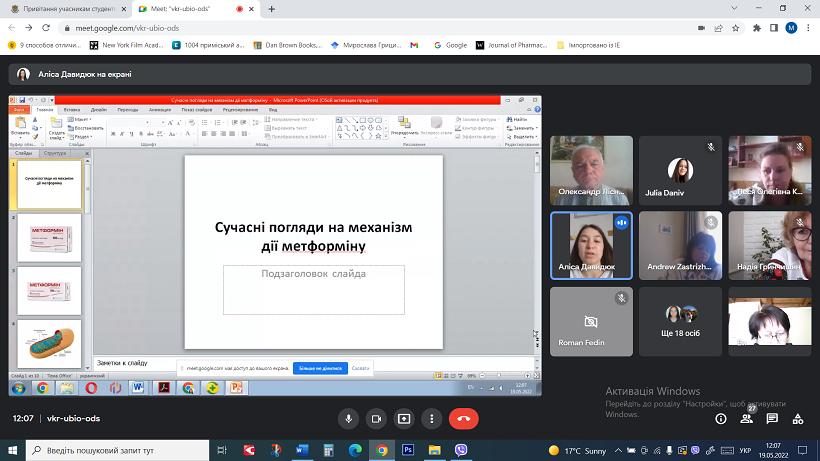The height and width of the screenshot is (461, 820).
Task: Open camera permission icon in address bar
Action: click(x=701, y=28)
